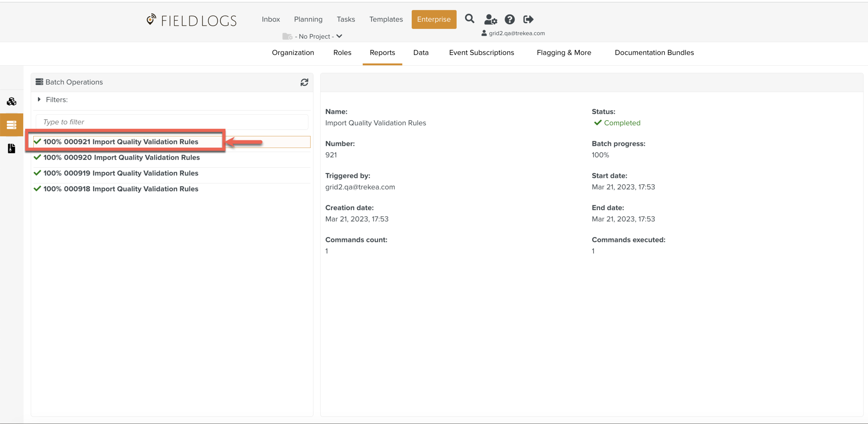The image size is (868, 424).
Task: Click the user avatar icon beside email
Action: click(484, 33)
